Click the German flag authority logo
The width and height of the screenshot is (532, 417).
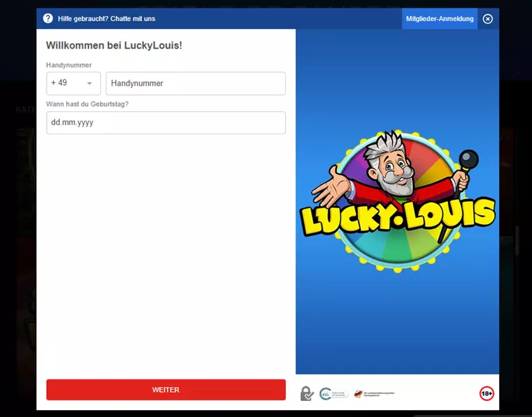tap(374, 394)
